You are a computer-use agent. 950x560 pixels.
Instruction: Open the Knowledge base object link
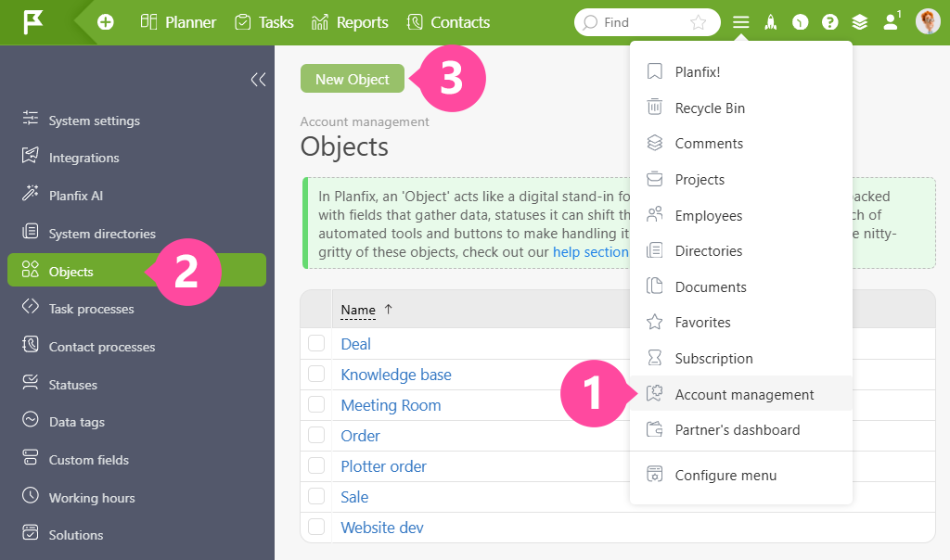(x=395, y=375)
